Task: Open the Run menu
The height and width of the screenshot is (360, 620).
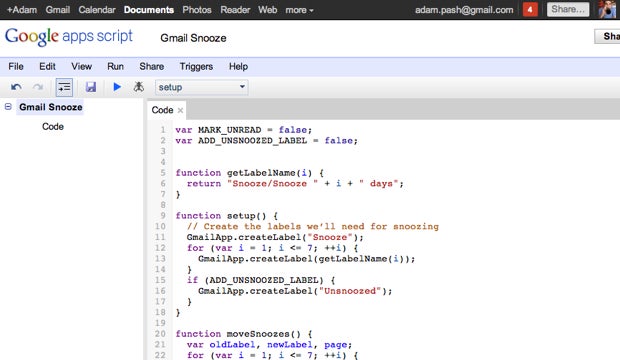Action: point(115,66)
